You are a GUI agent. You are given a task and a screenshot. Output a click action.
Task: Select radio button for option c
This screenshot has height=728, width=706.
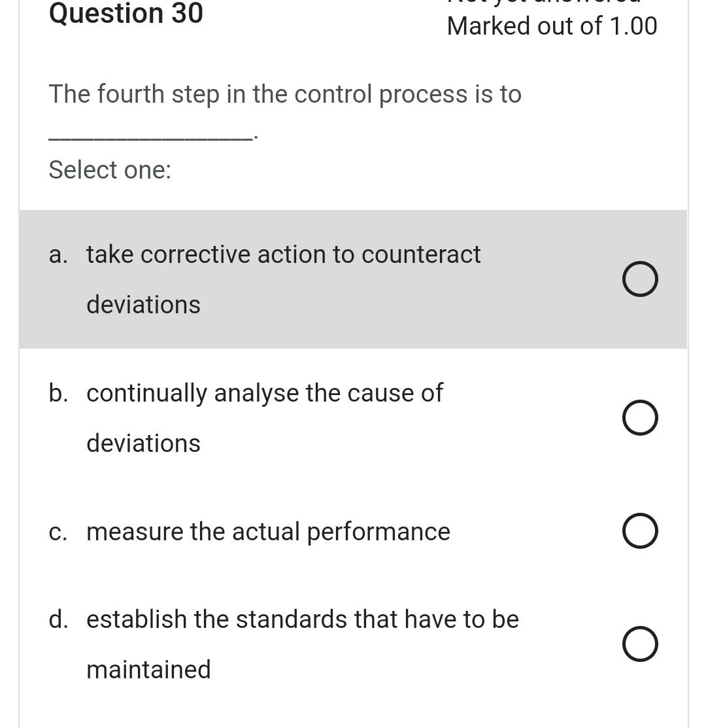click(640, 530)
